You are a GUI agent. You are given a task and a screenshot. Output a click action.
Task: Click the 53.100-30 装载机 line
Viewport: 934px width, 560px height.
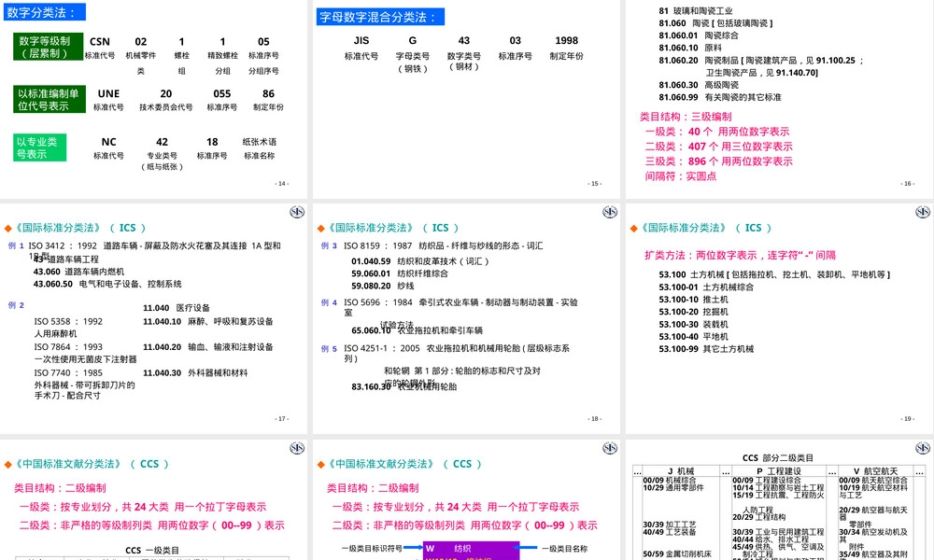693,325
